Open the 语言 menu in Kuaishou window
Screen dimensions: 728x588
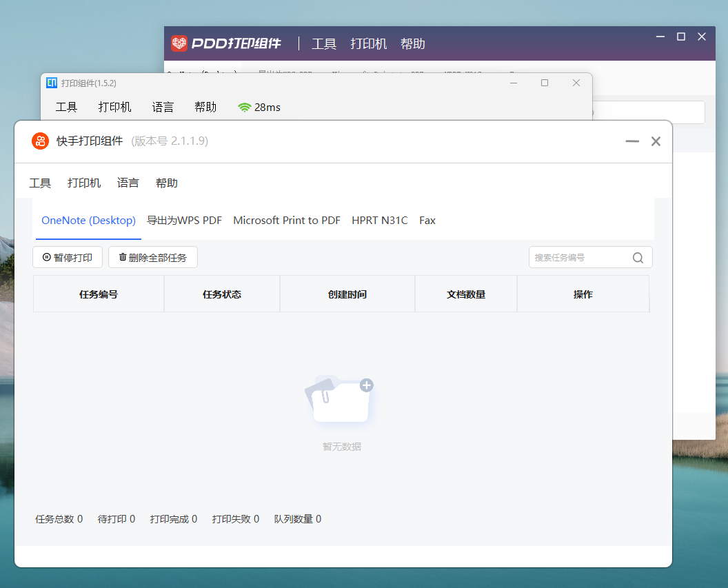pyautogui.click(x=128, y=183)
